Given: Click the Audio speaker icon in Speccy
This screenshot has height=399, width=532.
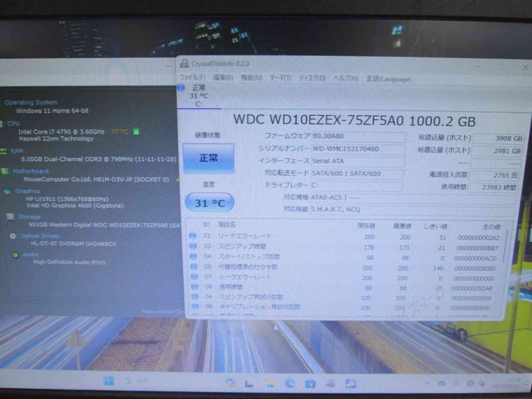Looking at the screenshot, I should click(15, 255).
